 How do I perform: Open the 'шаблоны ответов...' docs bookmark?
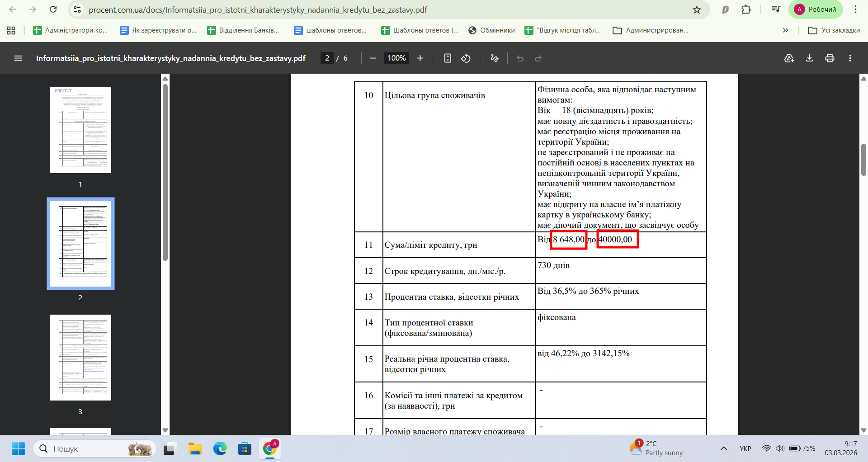pyautogui.click(x=330, y=30)
